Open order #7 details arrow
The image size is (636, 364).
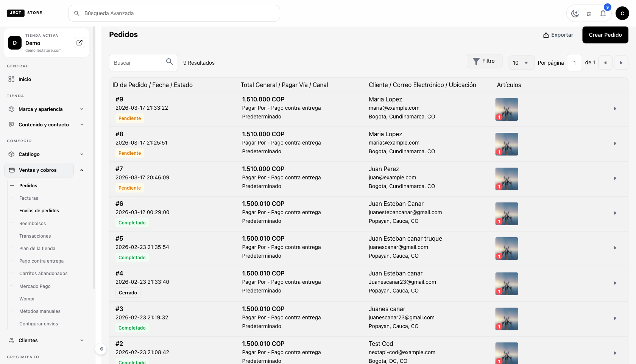(x=615, y=178)
